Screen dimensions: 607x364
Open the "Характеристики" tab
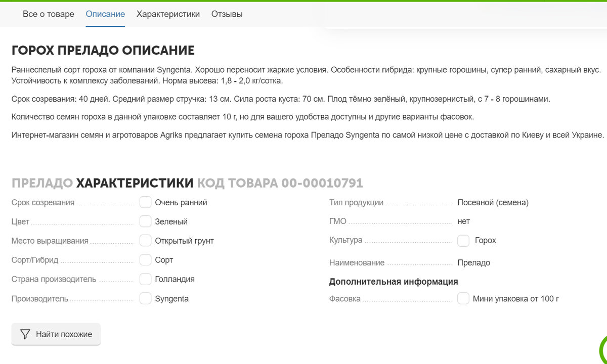pyautogui.click(x=168, y=14)
